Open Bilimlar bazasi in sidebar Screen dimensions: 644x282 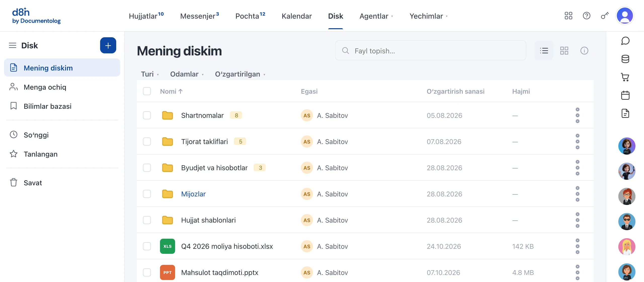pyautogui.click(x=62, y=106)
